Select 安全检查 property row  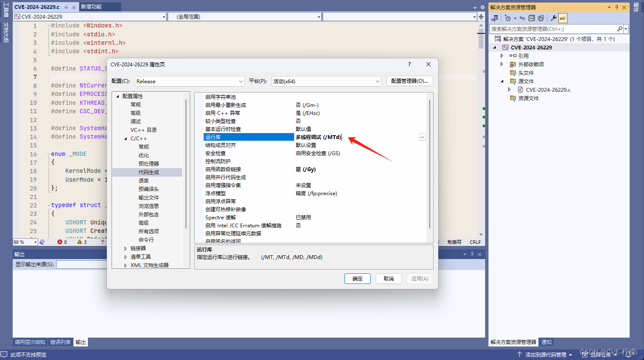point(315,153)
